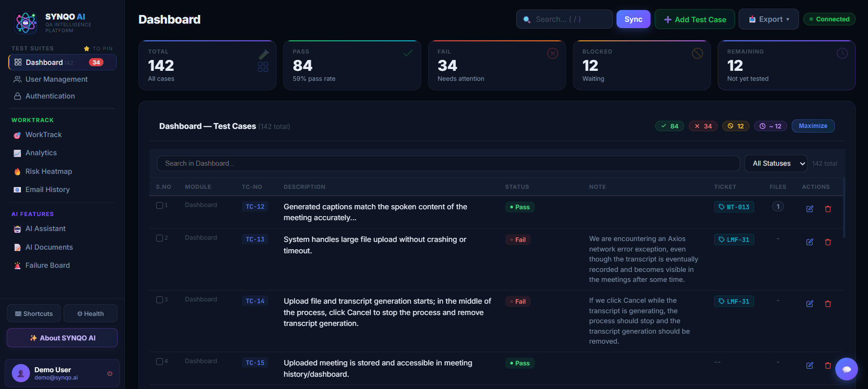
Task: Click the Maximize button
Action: click(x=813, y=126)
